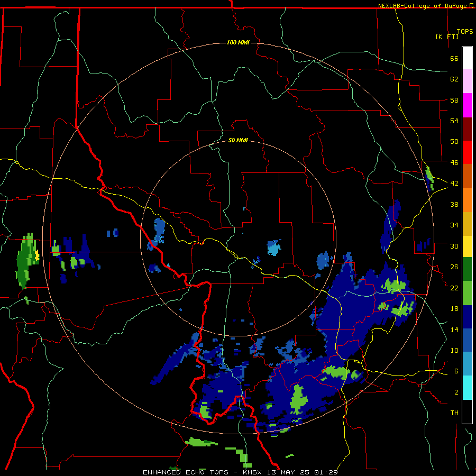Click the '62' legend value

click(x=454, y=79)
